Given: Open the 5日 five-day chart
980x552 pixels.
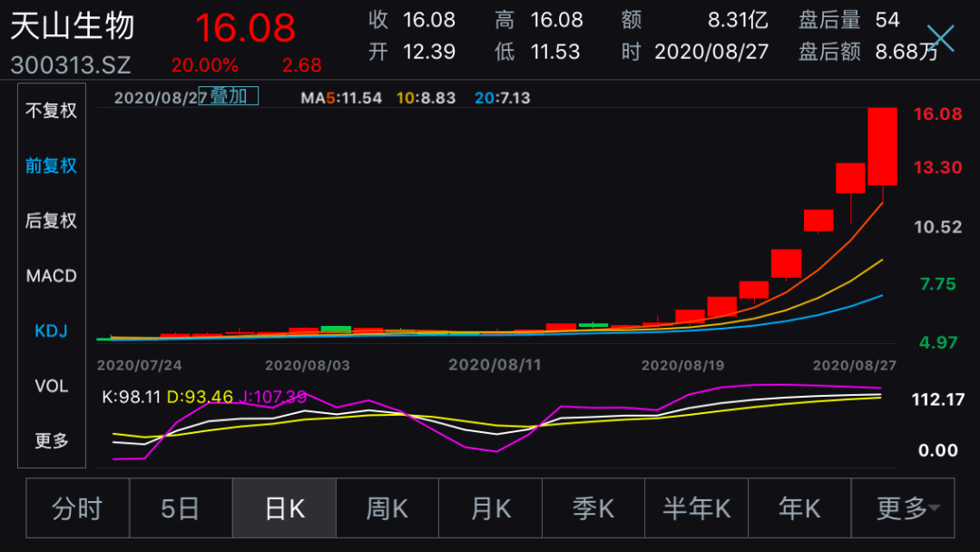Looking at the screenshot, I should (180, 508).
